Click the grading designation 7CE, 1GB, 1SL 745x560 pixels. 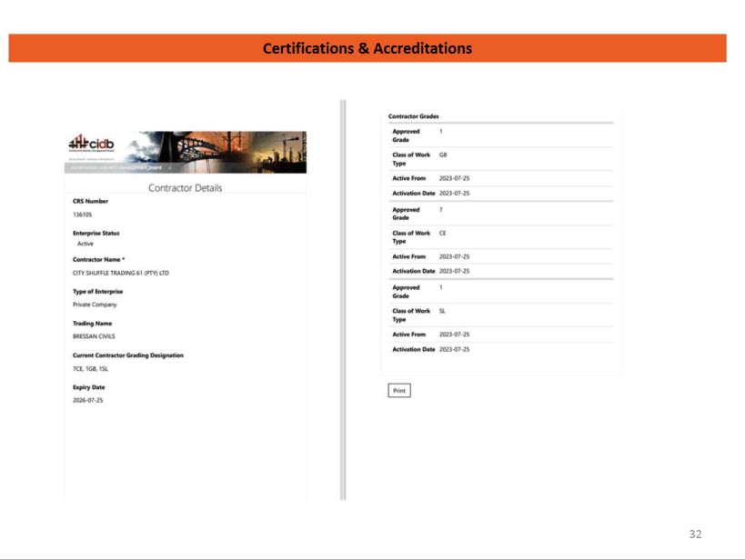[x=92, y=368]
